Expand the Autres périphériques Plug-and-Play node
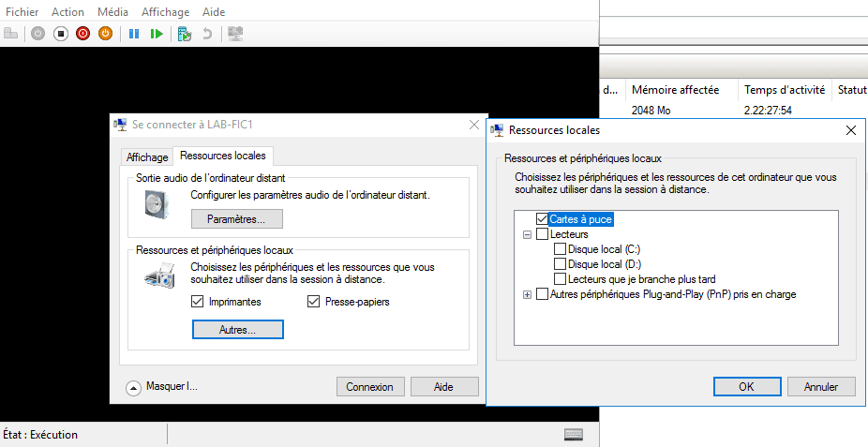 tap(527, 294)
